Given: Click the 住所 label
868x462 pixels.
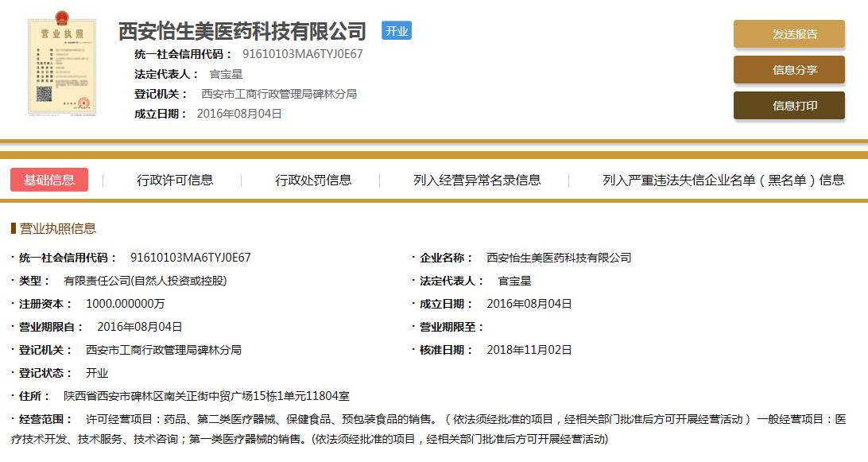Looking at the screenshot, I should 34,396.
